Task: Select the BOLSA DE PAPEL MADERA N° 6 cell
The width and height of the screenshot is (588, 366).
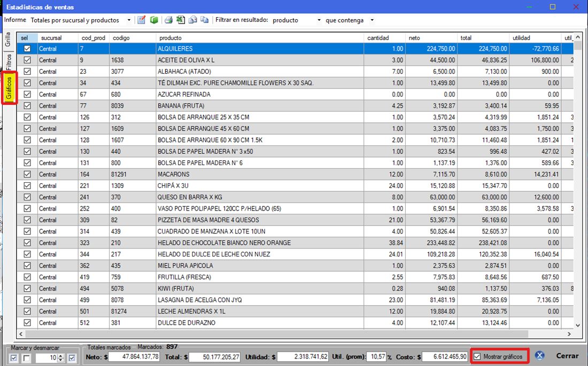Action: (x=259, y=163)
